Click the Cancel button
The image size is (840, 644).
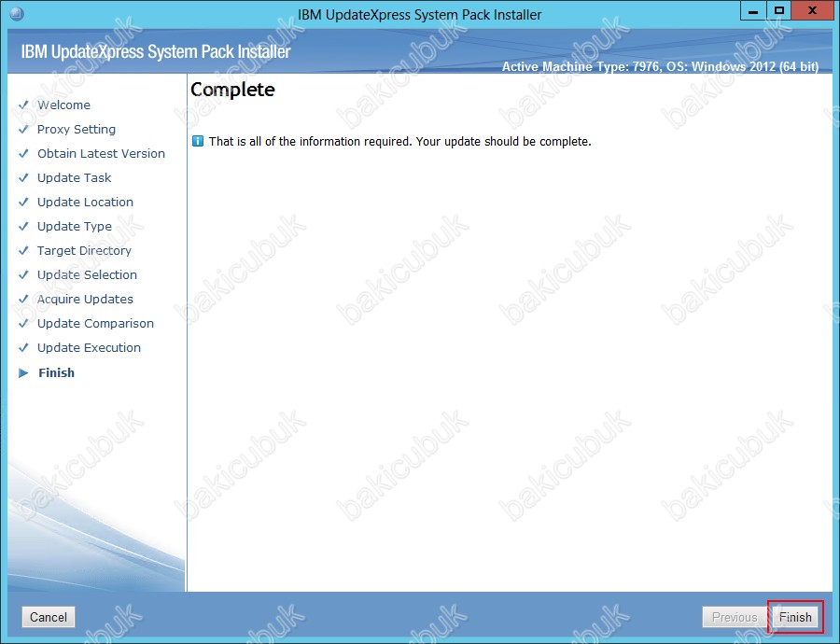click(49, 617)
